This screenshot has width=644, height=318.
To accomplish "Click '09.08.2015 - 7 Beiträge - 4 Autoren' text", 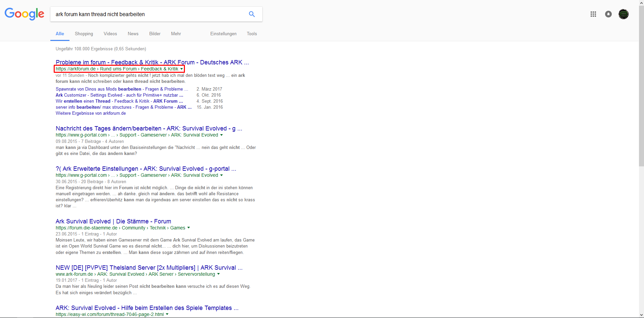I will tap(90, 141).
